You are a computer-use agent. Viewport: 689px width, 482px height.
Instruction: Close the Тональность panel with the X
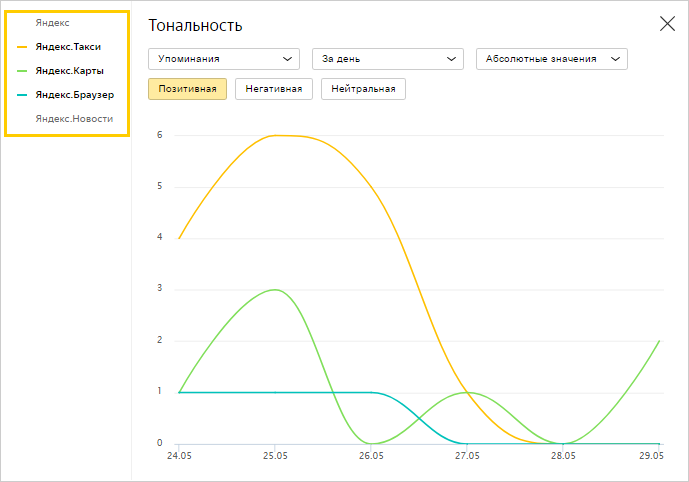point(667,24)
